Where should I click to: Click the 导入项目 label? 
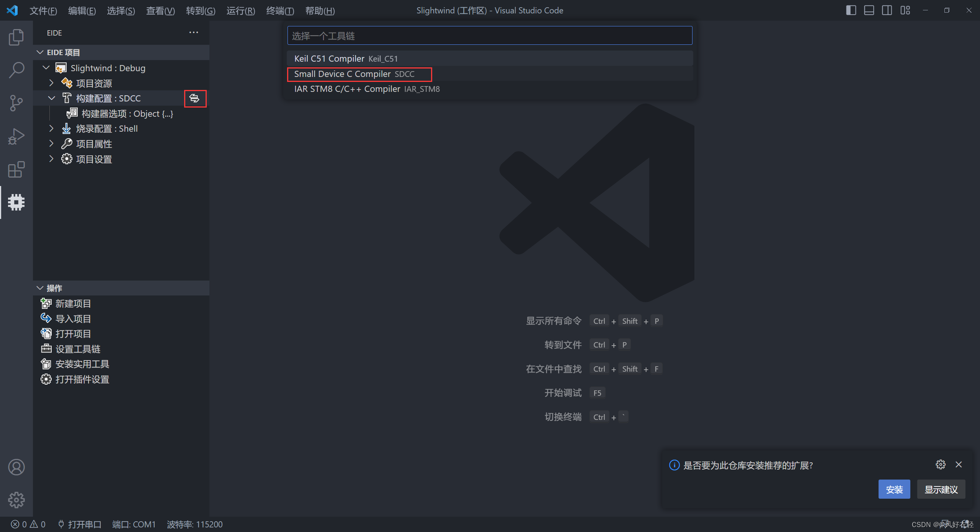tap(73, 318)
